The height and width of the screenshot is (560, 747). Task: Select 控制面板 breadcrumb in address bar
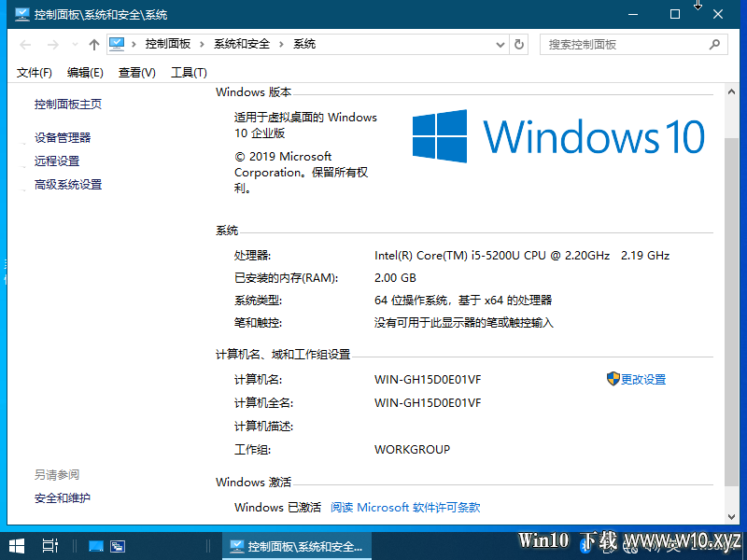coord(168,44)
